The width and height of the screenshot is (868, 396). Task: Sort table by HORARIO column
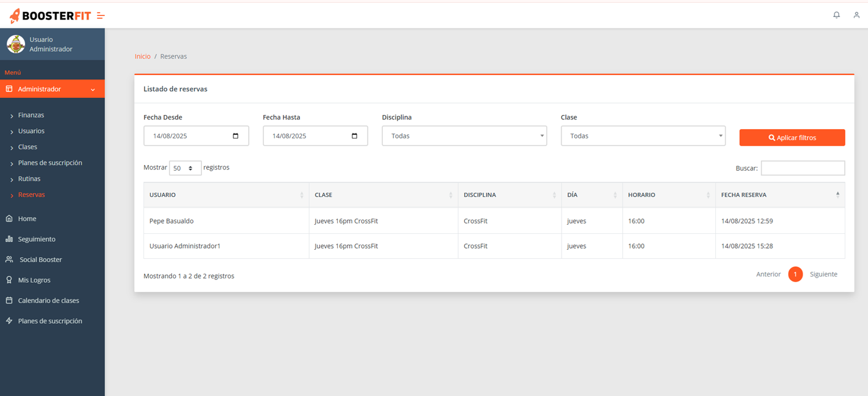click(669, 195)
